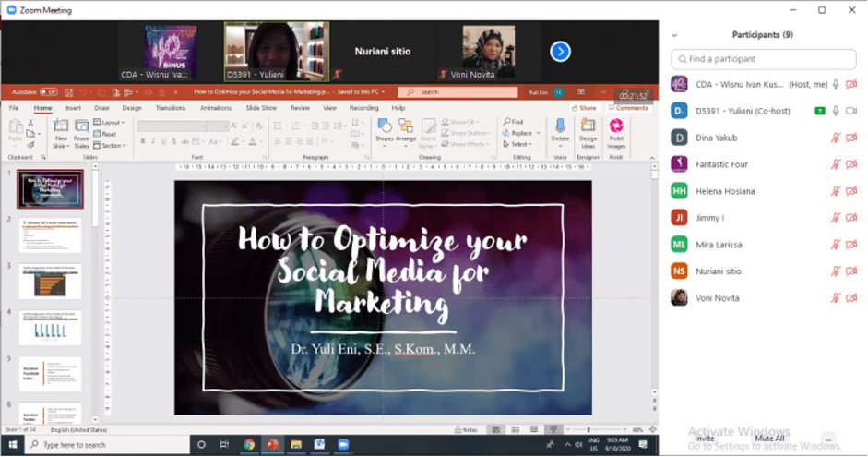Click the Windows Start button
Screen dimensions: 868x457
[x=13, y=445]
